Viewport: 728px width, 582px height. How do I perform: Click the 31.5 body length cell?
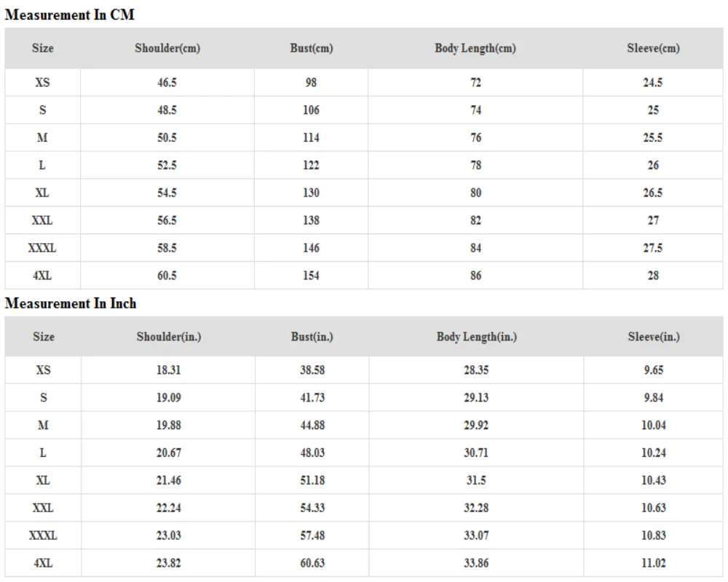476,480
